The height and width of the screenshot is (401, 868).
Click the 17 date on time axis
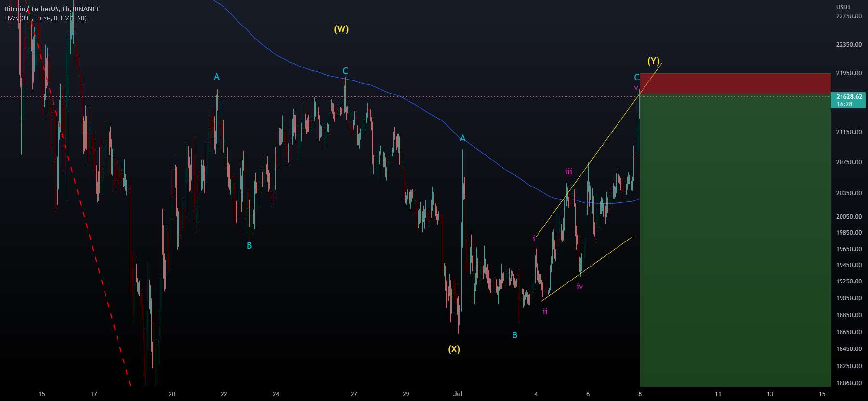click(x=94, y=394)
